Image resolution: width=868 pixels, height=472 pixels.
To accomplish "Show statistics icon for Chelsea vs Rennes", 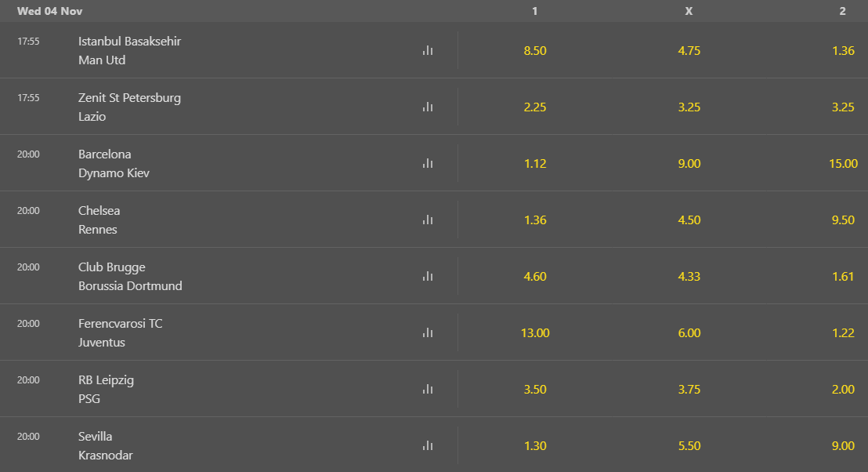I will [x=427, y=220].
